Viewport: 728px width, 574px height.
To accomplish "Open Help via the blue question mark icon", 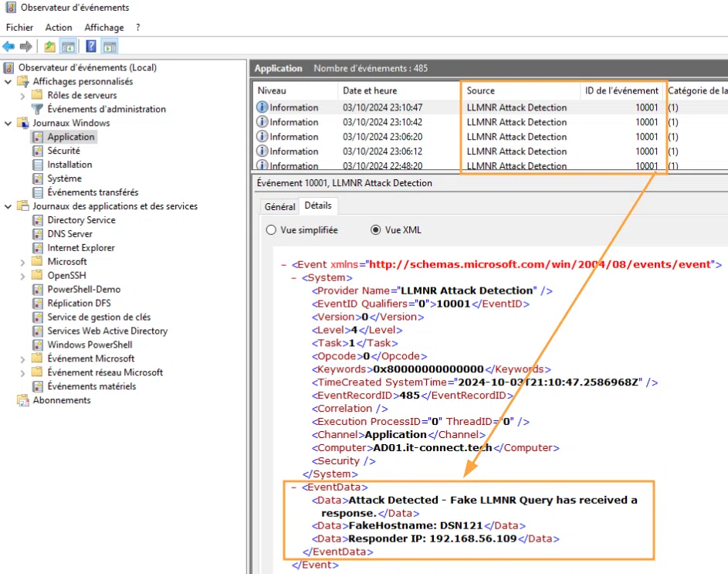I will (91, 46).
